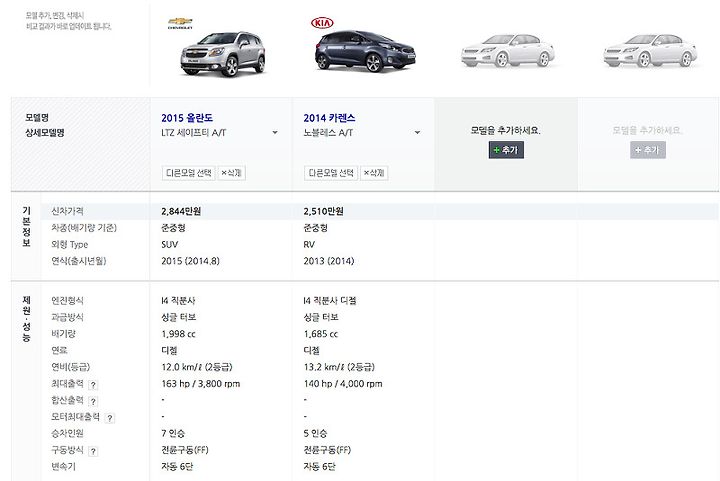Open help icon next to 합산출력

pos(93,402)
